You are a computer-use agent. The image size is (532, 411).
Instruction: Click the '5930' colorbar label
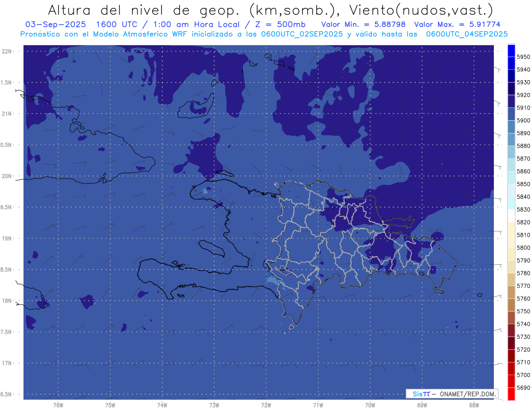click(x=524, y=82)
